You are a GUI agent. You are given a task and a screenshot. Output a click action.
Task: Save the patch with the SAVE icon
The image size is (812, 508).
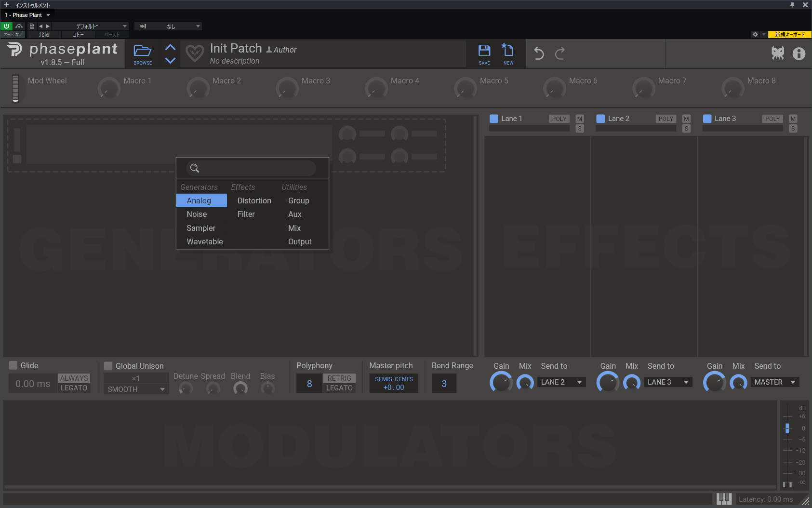coord(484,54)
